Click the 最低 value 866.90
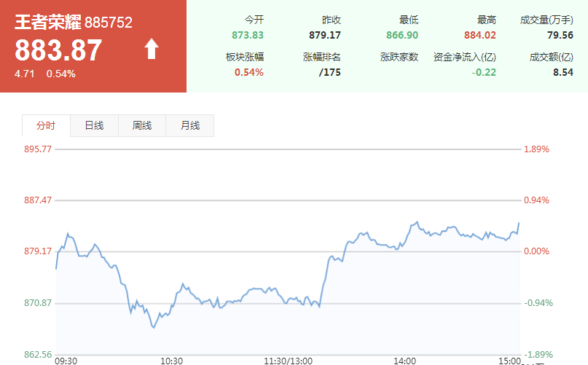 pyautogui.click(x=402, y=35)
